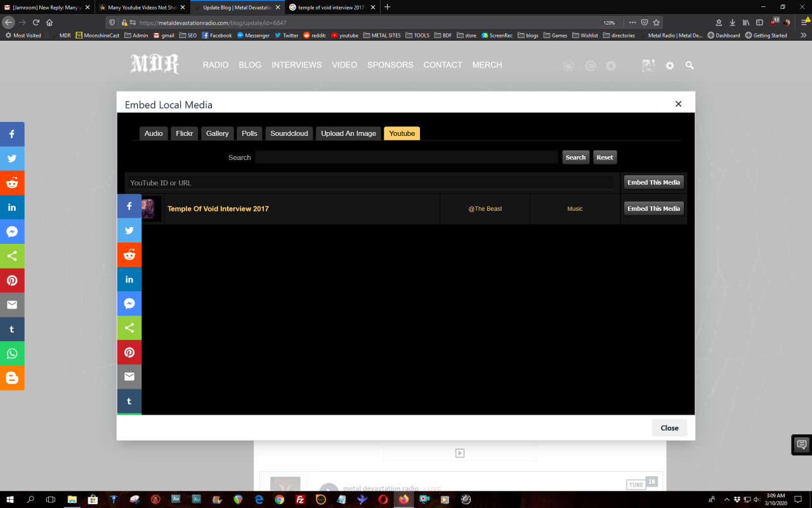Open the site settings gear icon
Viewport: 812px width, 508px height.
point(670,65)
